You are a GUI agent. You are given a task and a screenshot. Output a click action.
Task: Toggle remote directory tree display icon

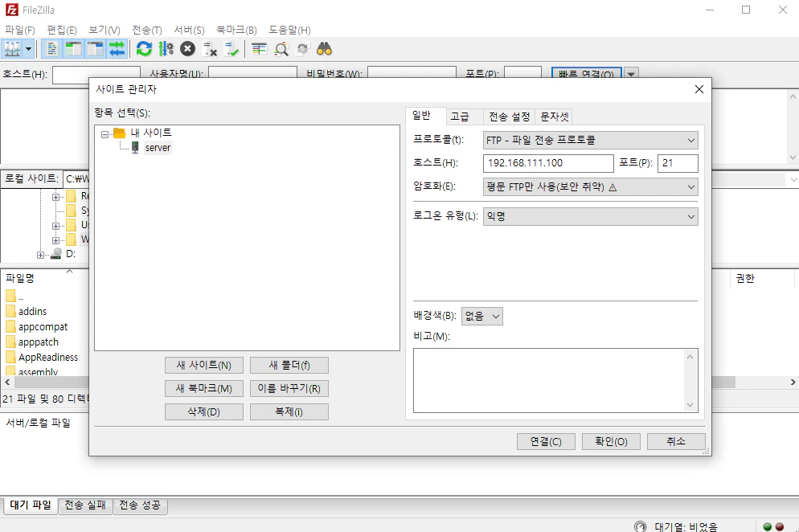[96, 49]
